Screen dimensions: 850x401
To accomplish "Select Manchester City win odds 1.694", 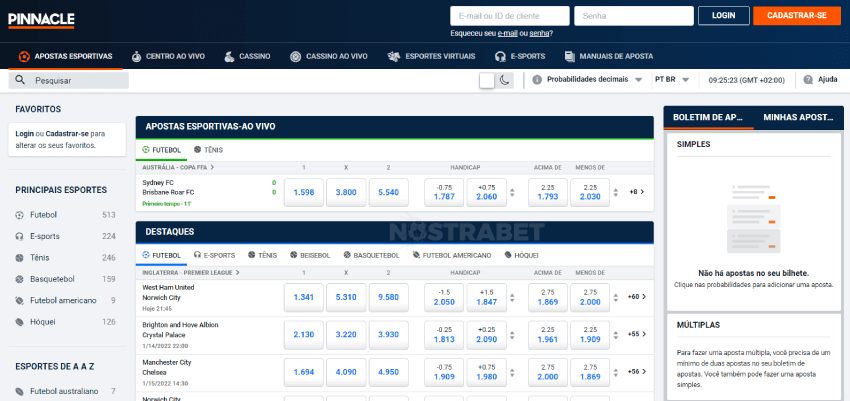I will [x=304, y=372].
